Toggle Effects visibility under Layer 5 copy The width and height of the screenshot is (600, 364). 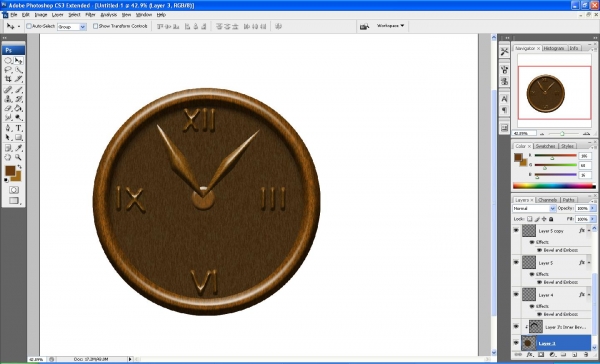pos(532,242)
